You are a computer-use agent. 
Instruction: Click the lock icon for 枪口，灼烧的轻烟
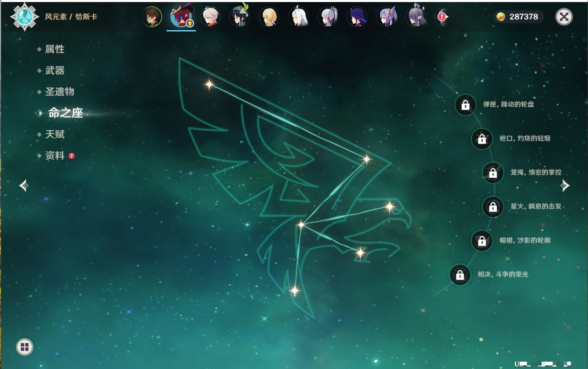[x=482, y=139]
